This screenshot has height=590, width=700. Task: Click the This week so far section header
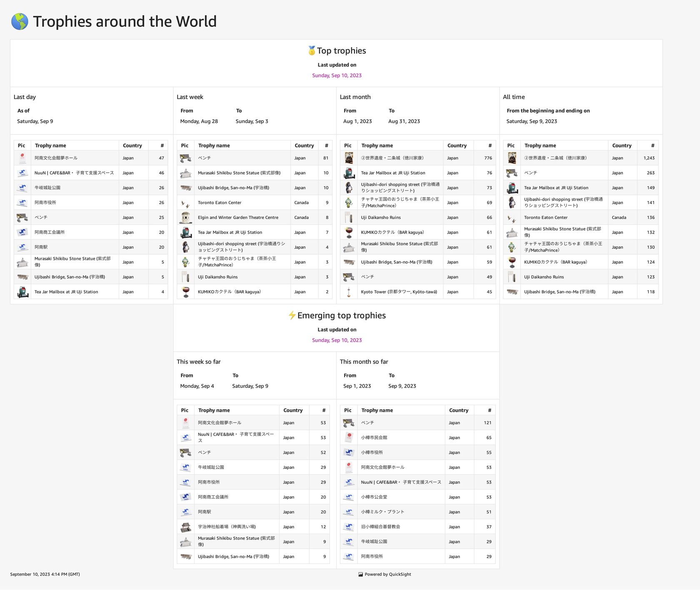point(199,361)
